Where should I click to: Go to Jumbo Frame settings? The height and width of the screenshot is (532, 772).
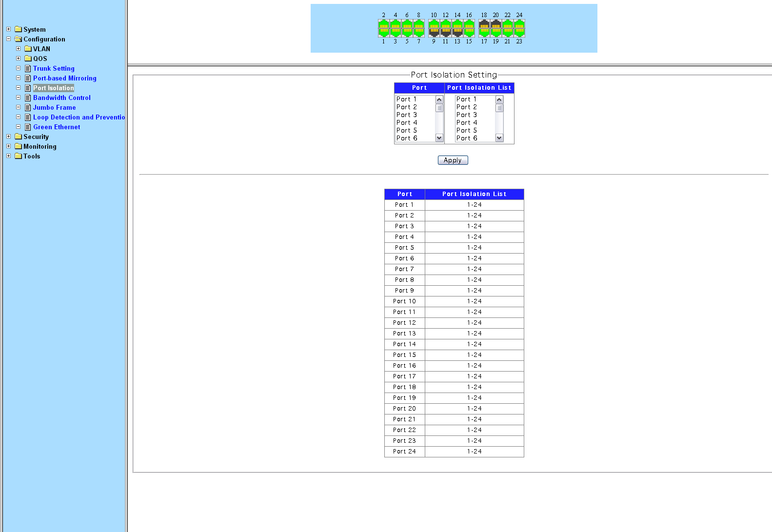(54, 107)
